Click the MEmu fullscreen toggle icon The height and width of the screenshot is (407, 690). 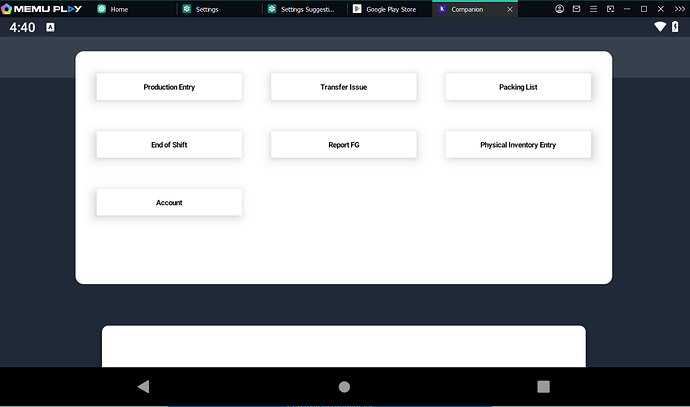coord(610,9)
